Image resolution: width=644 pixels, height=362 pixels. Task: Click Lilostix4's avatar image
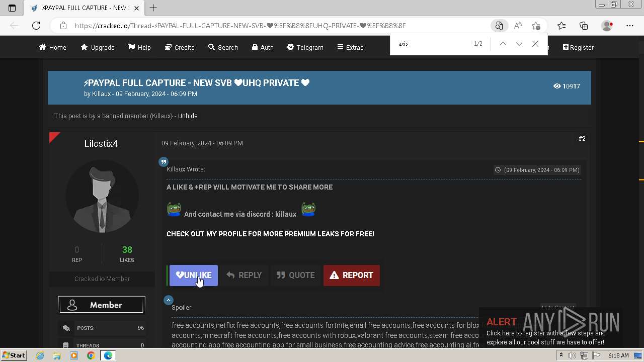(x=102, y=197)
